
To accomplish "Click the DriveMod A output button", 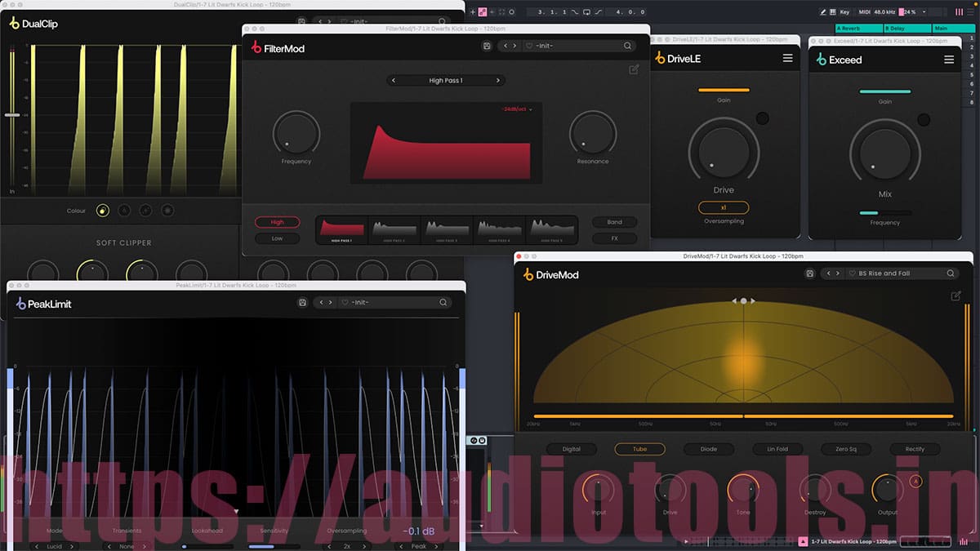I will [915, 482].
